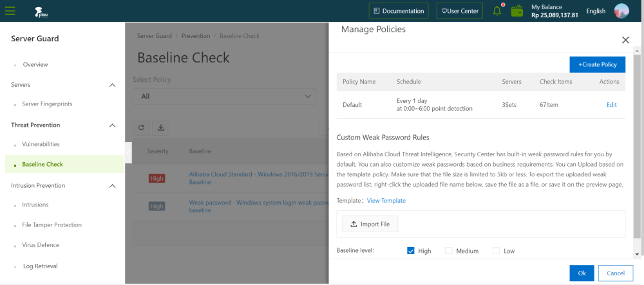The image size is (644, 285).
Task: Click scrollbar up arrow in panel
Action: 637,50
